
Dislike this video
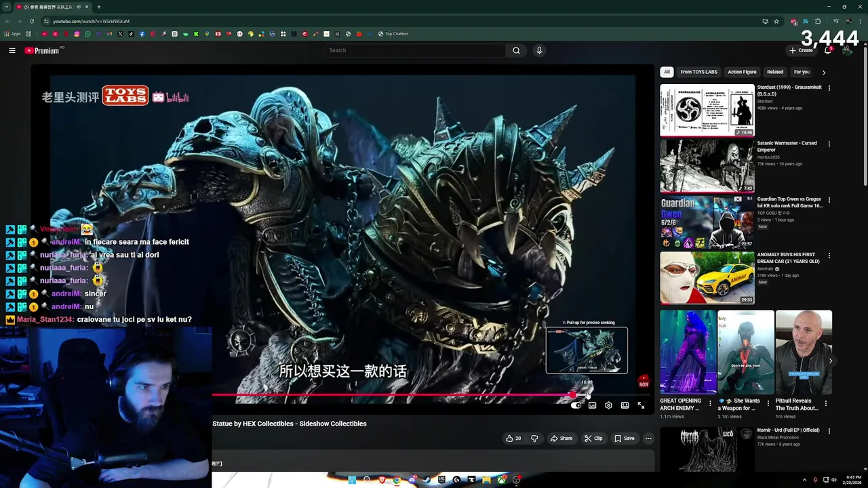(x=534, y=439)
